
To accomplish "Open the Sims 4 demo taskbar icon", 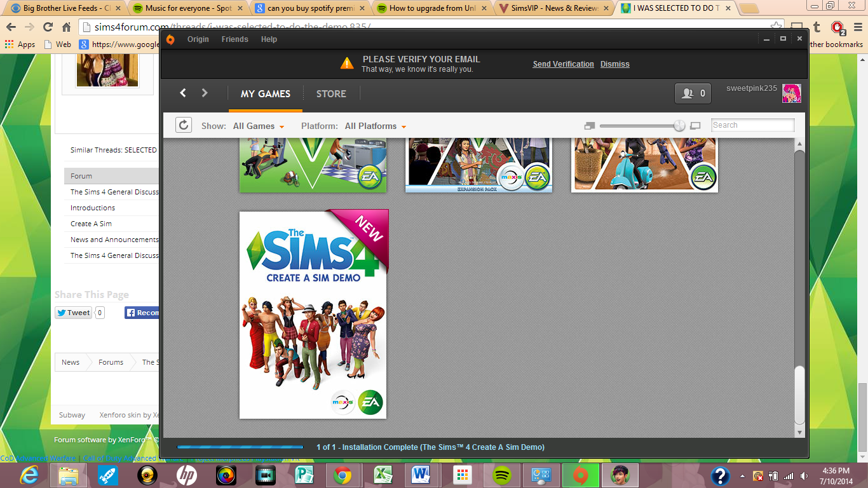I will pos(620,475).
